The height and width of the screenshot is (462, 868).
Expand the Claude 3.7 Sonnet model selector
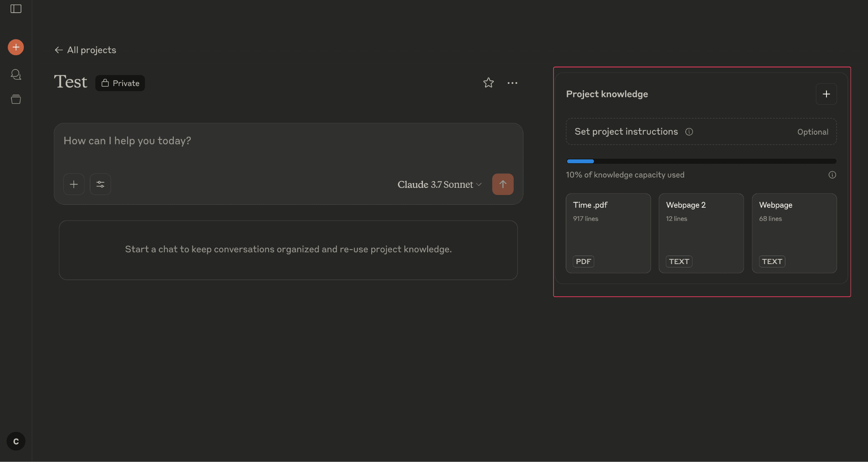point(439,184)
